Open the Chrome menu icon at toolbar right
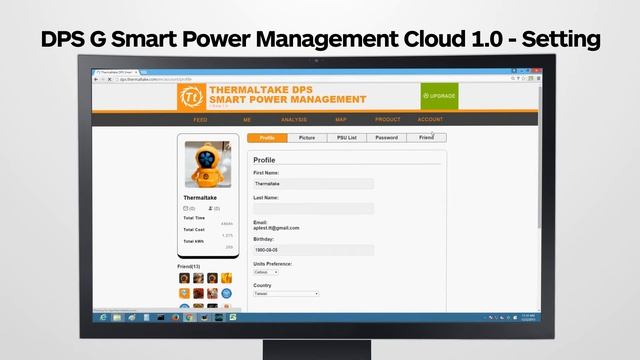 [538, 78]
